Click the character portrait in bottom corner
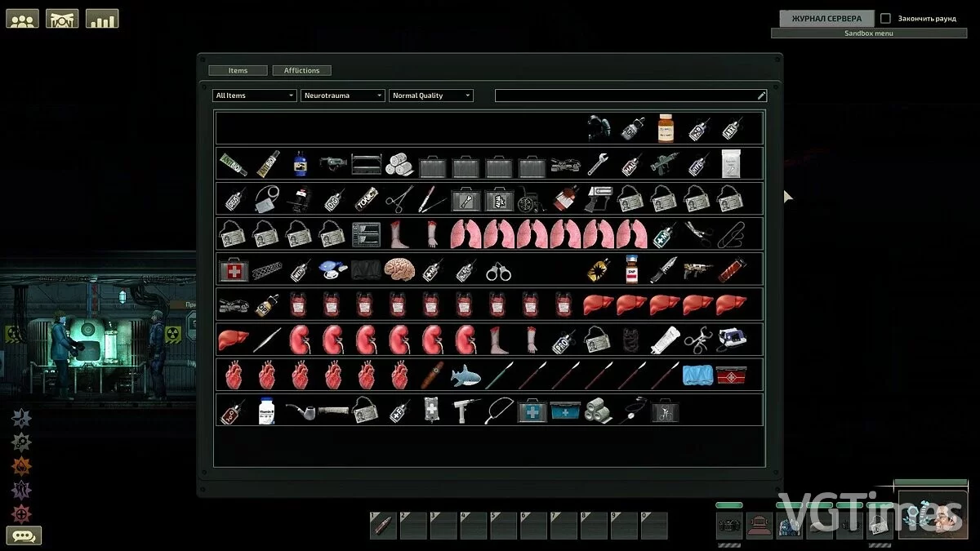980x551 pixels. (932, 514)
